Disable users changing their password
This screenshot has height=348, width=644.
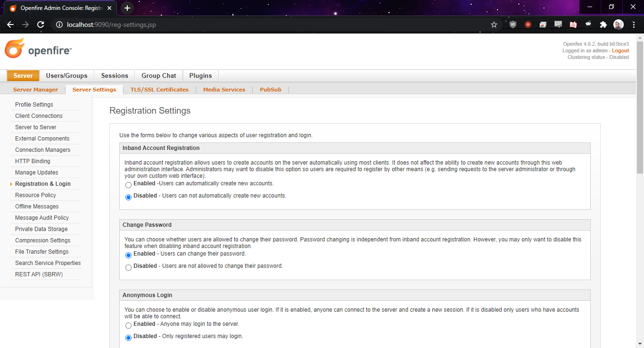128,268
